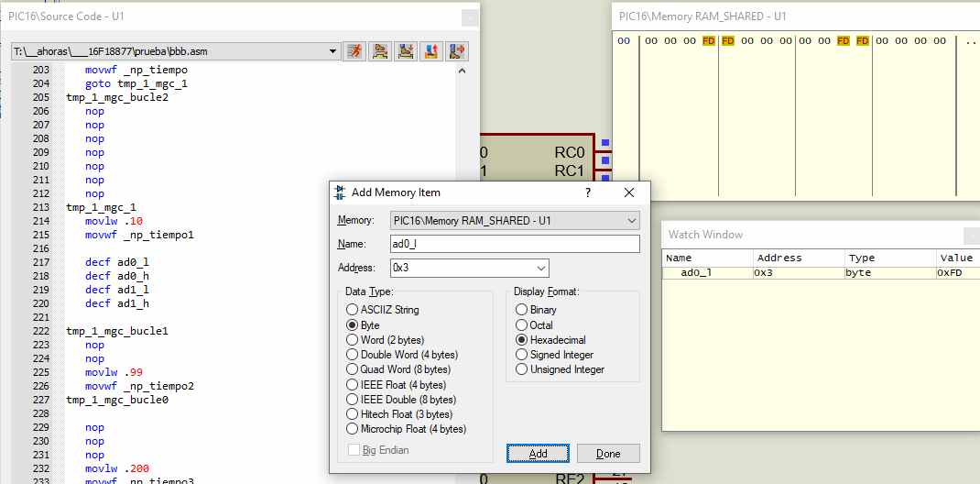This screenshot has width=980, height=484.
Task: Click the question mark help icon in the Add Memory Item dialog
Action: [x=587, y=192]
